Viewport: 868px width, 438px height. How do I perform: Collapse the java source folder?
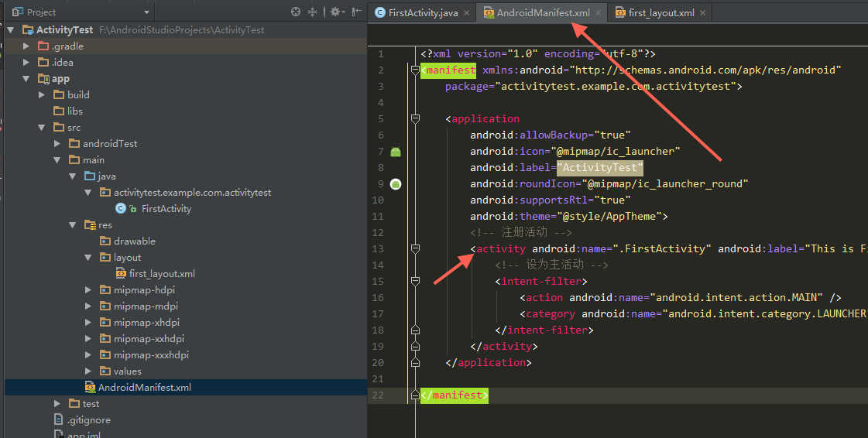(x=73, y=176)
